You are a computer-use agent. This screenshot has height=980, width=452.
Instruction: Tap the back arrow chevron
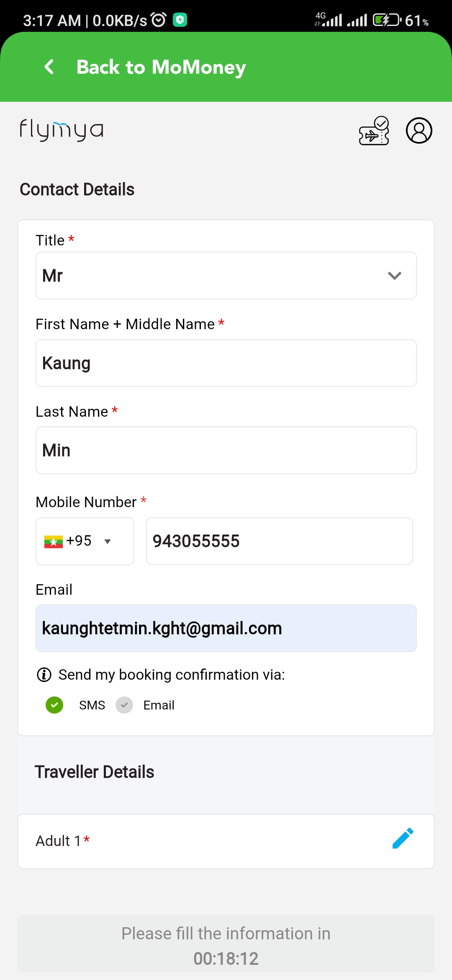pyautogui.click(x=49, y=67)
